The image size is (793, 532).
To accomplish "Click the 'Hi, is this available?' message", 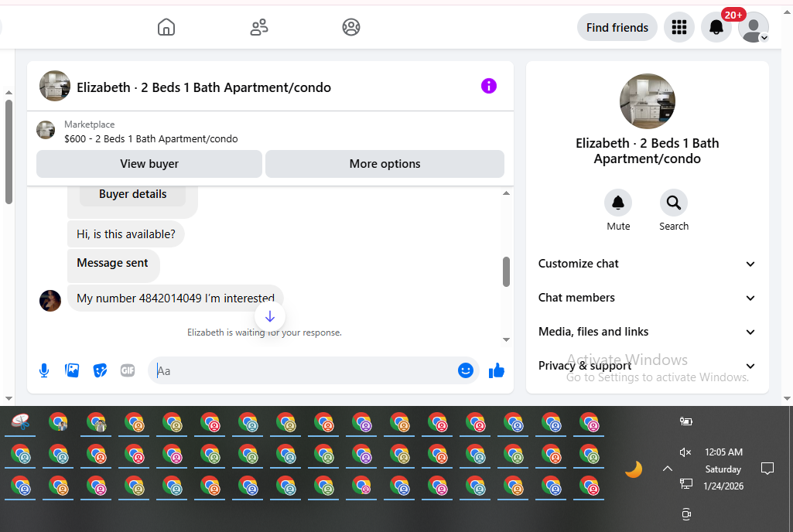I will (x=126, y=234).
